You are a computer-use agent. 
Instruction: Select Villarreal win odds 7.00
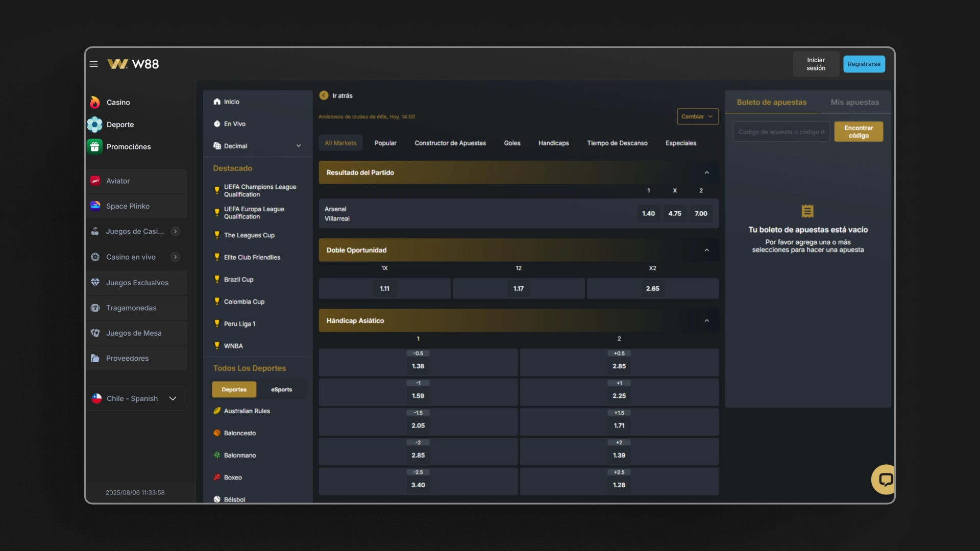[701, 214]
